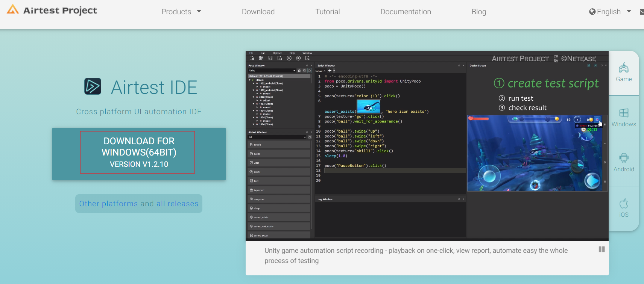Select the Android tab
This screenshot has height=284, width=644.
pos(624,163)
